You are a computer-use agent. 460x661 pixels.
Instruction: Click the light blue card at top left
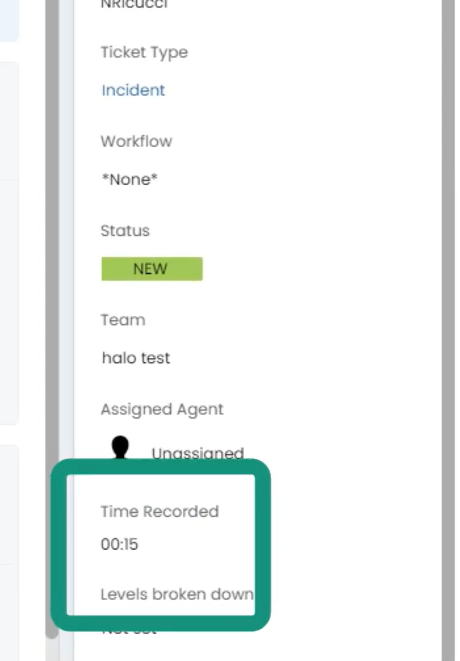click(9, 20)
